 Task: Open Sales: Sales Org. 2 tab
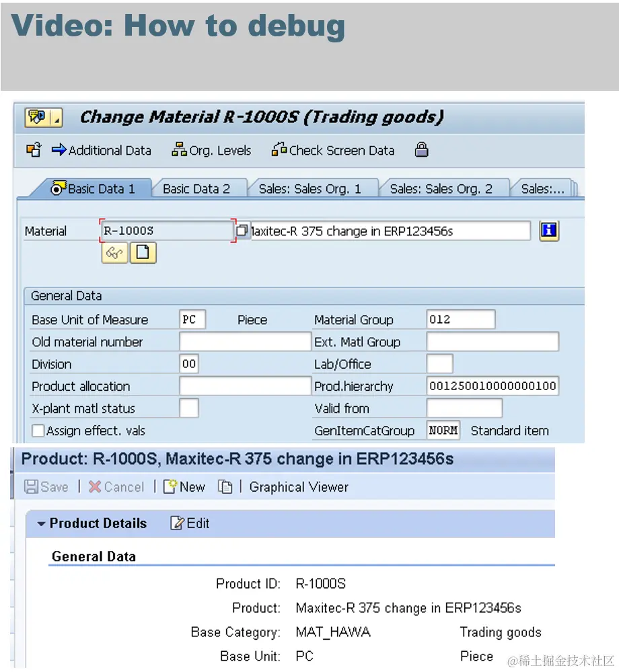pos(441,188)
